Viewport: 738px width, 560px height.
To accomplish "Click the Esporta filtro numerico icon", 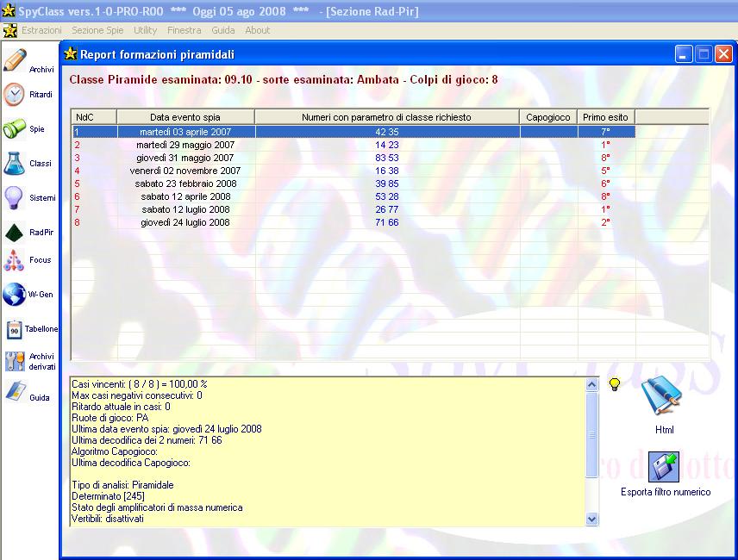I will point(664,468).
